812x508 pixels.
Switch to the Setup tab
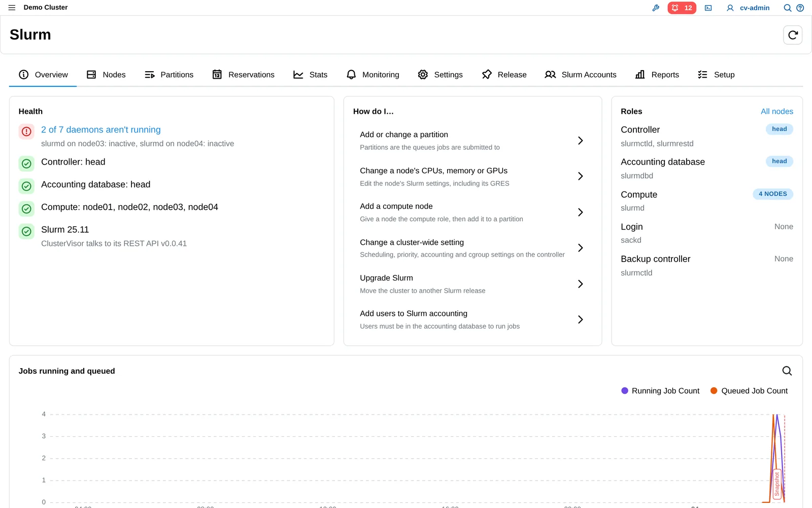click(716, 75)
